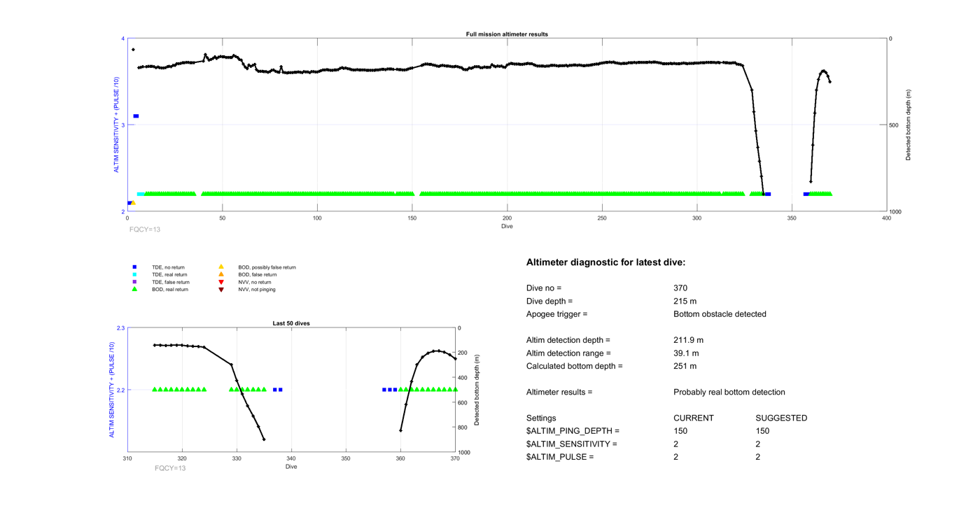Click the 'Last 50 dives' plot title
Viewport: 980px width, 508px height.
pyautogui.click(x=291, y=323)
